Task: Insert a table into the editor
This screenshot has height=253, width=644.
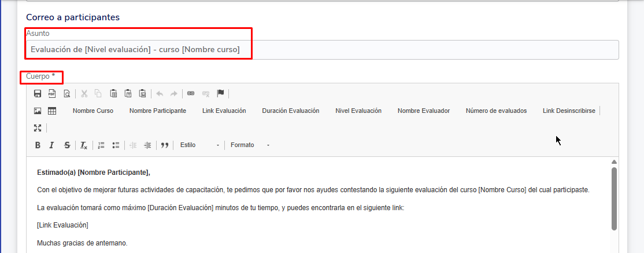Action: pyautogui.click(x=52, y=111)
